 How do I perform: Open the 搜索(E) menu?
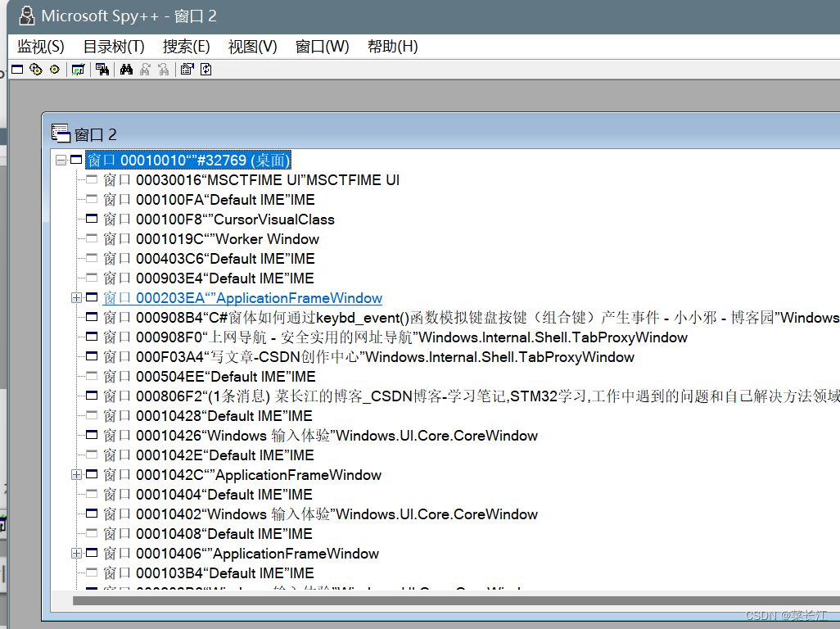click(187, 47)
